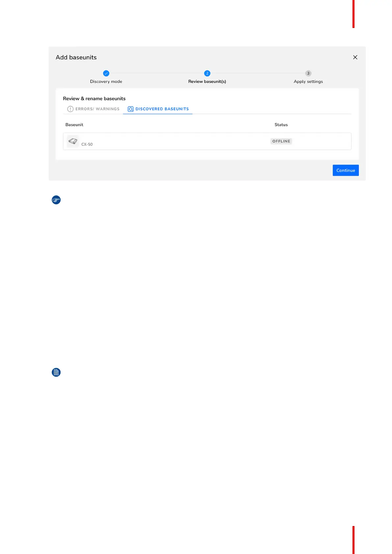The image size is (392, 554).
Task: Click the document note icon
Action: 56,372
